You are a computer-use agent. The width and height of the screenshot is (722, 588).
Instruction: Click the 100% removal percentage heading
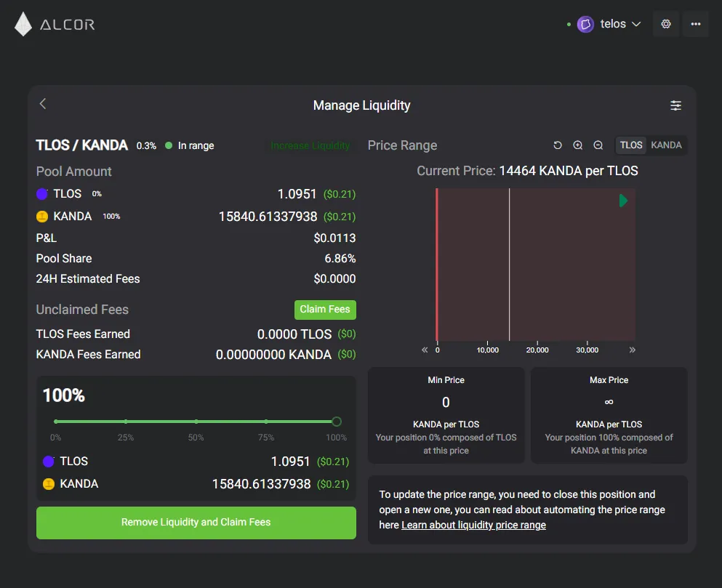pos(63,395)
